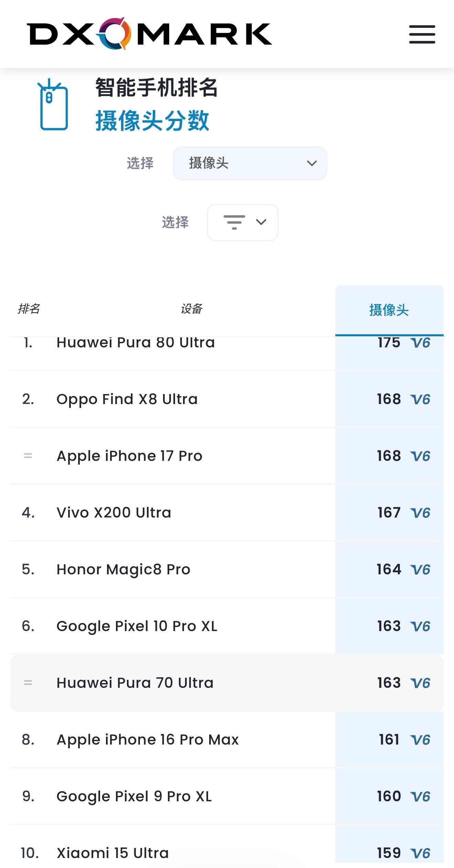Viewport: 454px width, 868px height.
Task: Expand the chevron next to the filter icon
Action: [260, 222]
